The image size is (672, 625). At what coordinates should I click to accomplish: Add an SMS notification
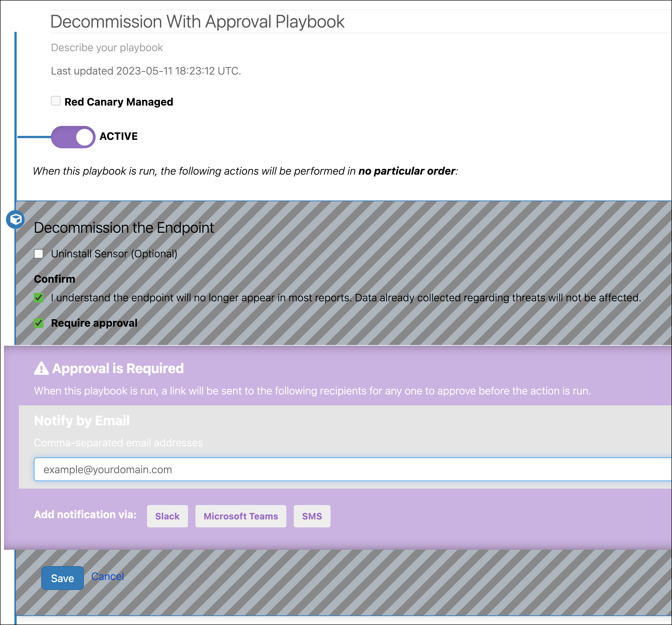312,516
